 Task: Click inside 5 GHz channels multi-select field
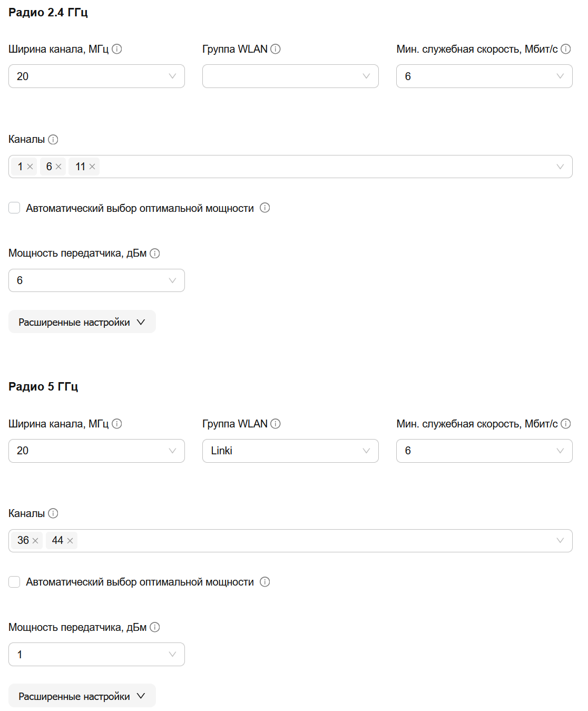[x=290, y=541]
